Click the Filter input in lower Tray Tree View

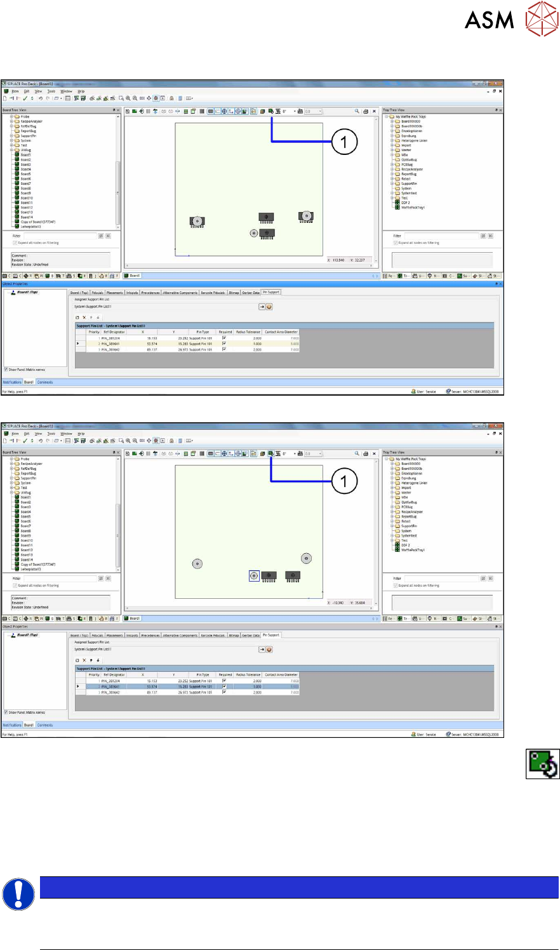point(443,579)
